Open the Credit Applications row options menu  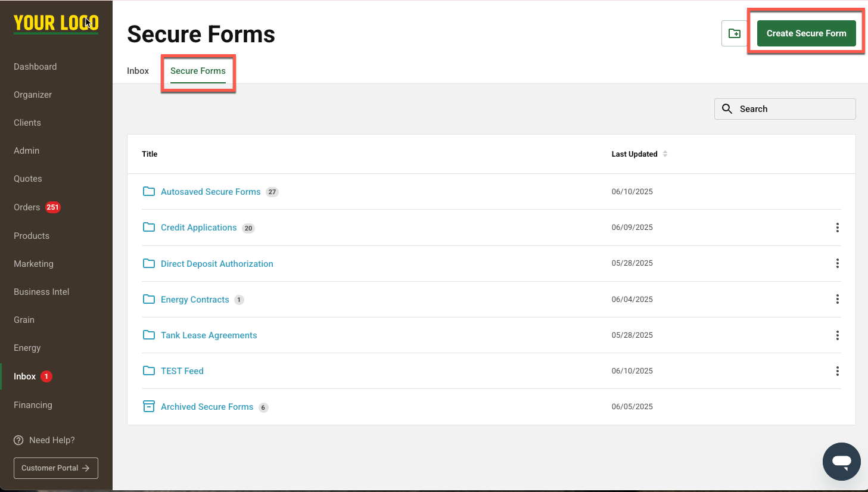click(837, 228)
